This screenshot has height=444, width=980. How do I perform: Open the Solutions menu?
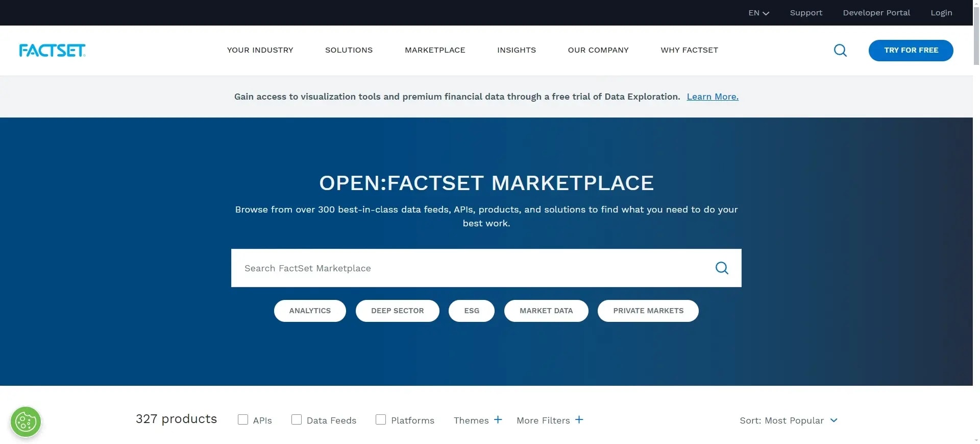[x=349, y=50]
